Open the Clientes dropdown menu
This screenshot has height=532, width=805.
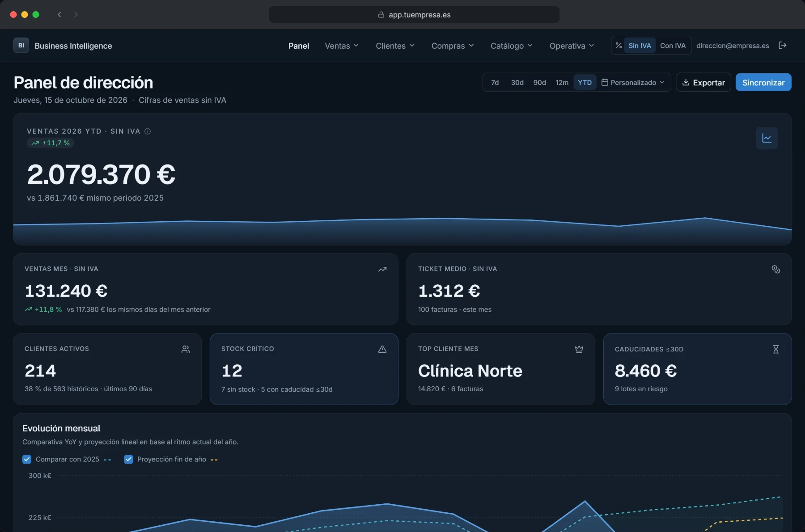point(395,46)
